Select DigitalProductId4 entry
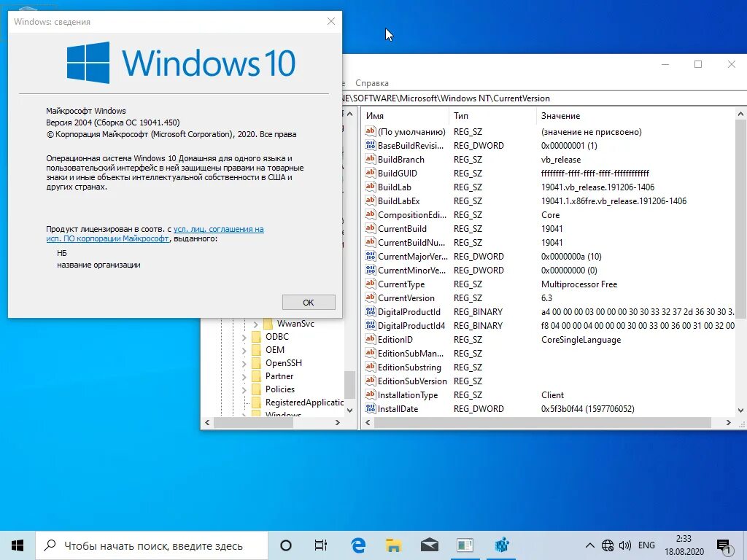747x560 pixels. click(x=411, y=326)
